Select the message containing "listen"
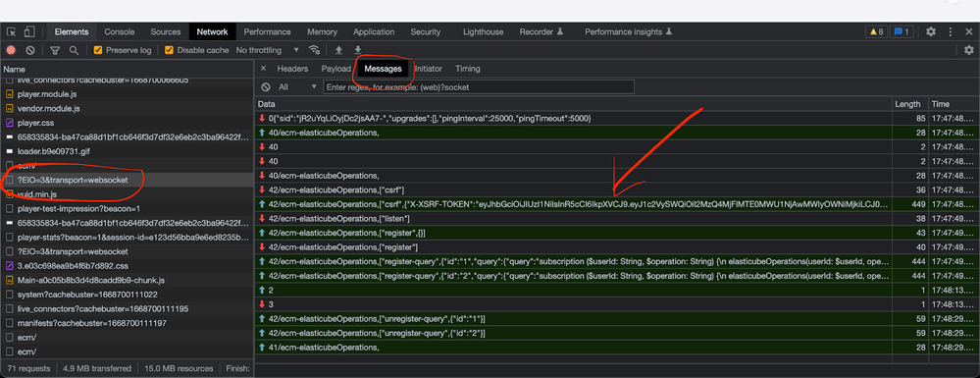The height and width of the screenshot is (378, 980). click(617, 218)
